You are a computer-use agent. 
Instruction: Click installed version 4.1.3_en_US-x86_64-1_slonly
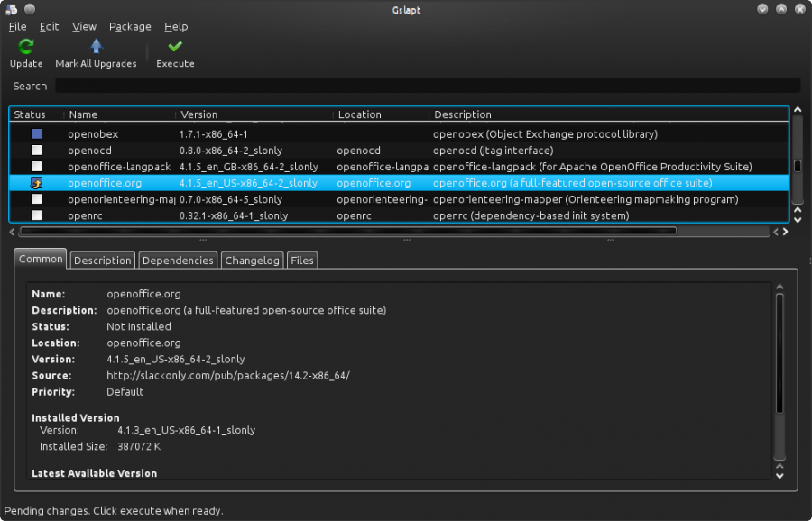[x=187, y=430]
